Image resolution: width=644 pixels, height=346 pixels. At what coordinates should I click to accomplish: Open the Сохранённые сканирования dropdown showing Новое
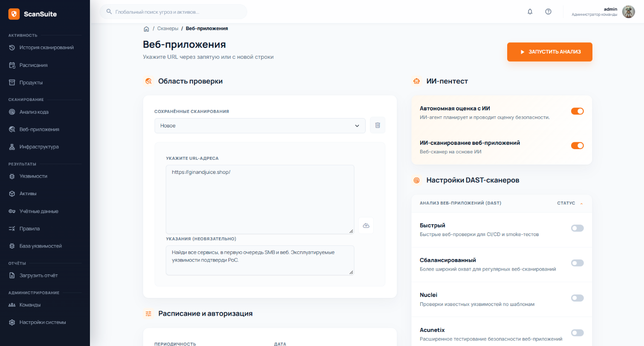[260, 126]
